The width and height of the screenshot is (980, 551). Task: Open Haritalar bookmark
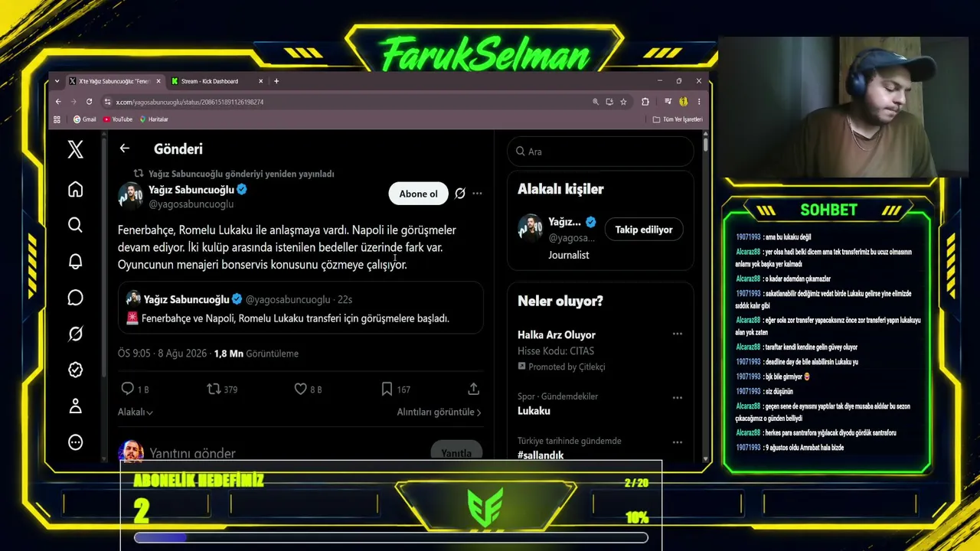pos(154,119)
